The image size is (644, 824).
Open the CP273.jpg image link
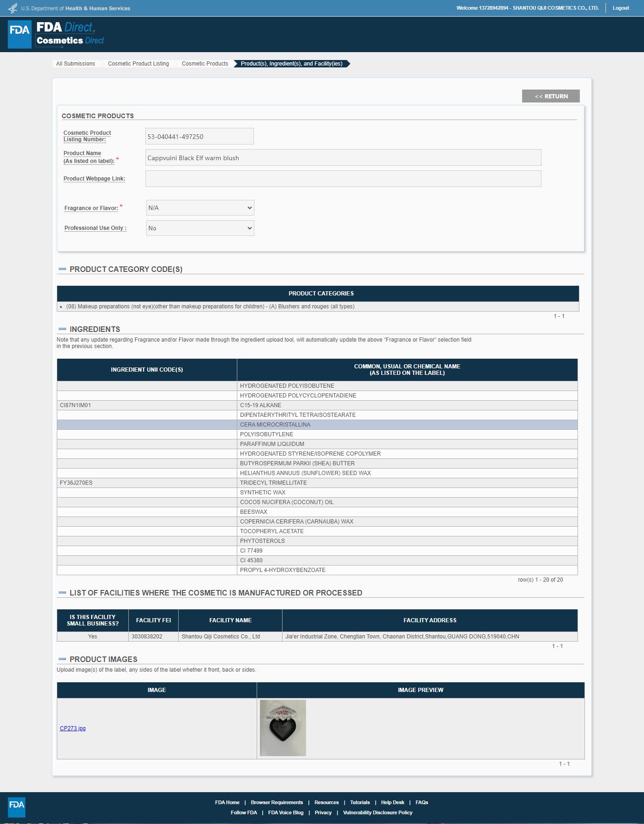[x=73, y=728]
